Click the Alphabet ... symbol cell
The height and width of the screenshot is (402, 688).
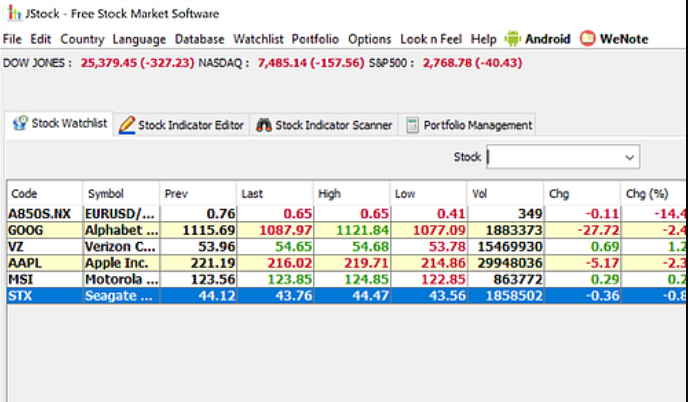[x=121, y=230]
